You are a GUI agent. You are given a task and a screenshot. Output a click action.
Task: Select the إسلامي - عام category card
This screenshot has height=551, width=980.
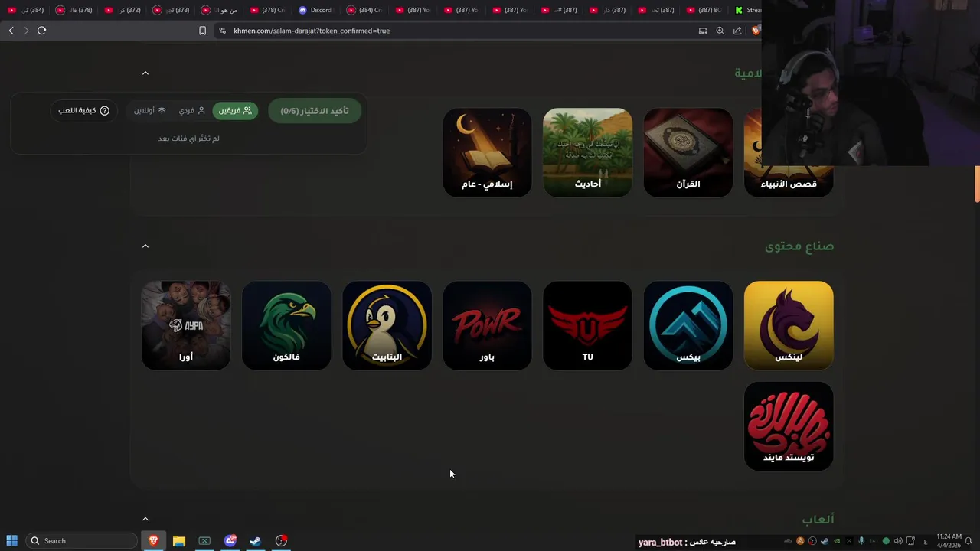coord(487,152)
